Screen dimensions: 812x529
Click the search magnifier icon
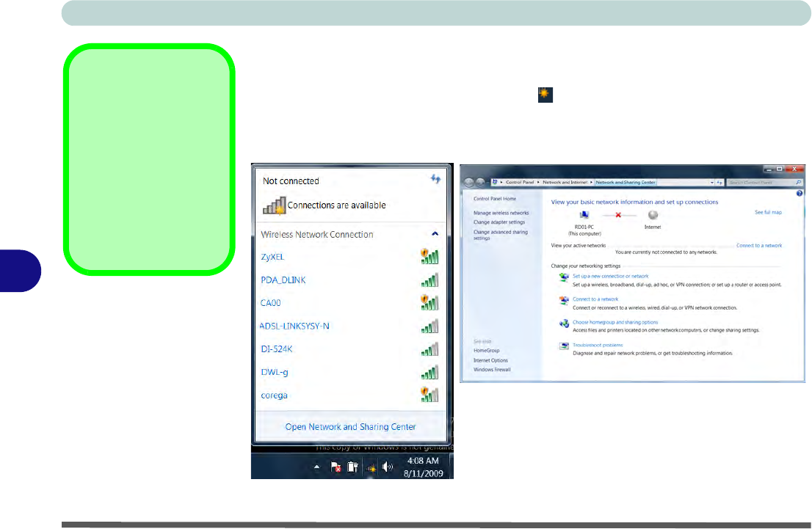799,182
